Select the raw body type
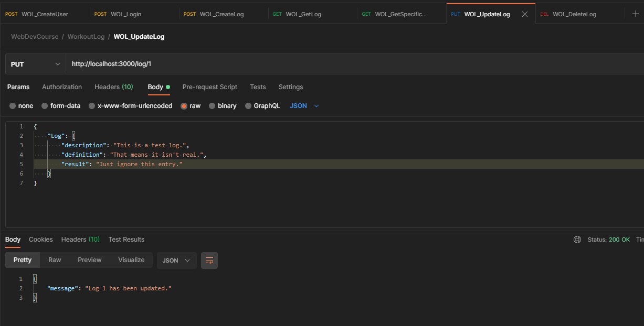 [x=191, y=106]
